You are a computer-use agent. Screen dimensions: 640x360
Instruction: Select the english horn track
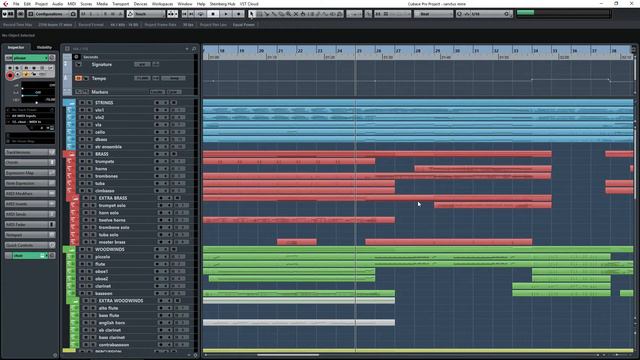point(112,323)
